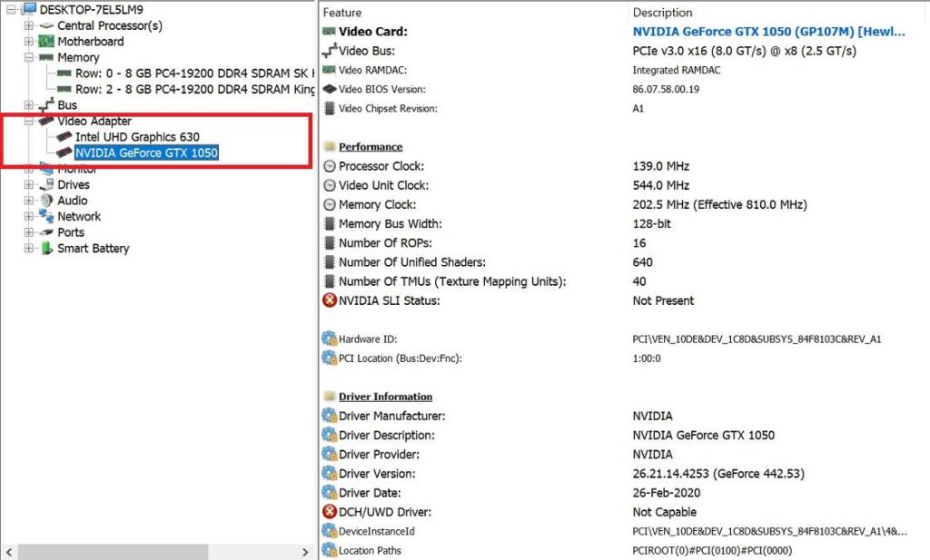Click the Performance section heading
The height and width of the screenshot is (560, 930).
(371, 147)
